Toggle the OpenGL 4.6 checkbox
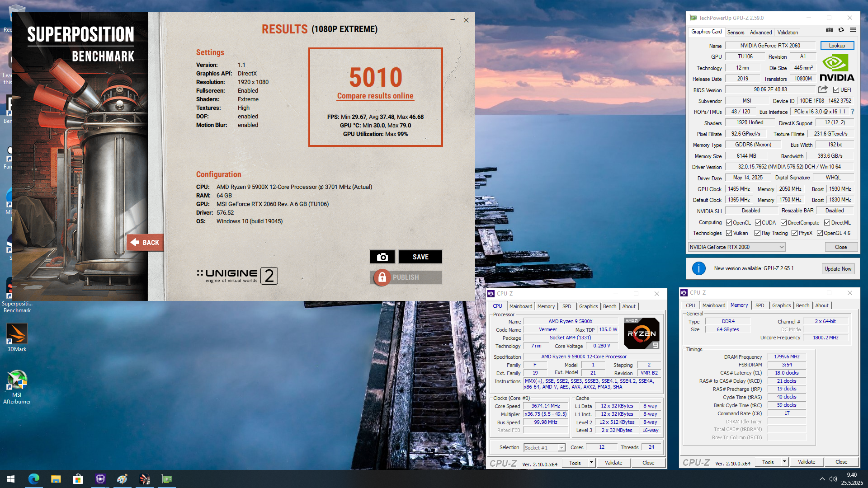868x488 pixels. [820, 233]
